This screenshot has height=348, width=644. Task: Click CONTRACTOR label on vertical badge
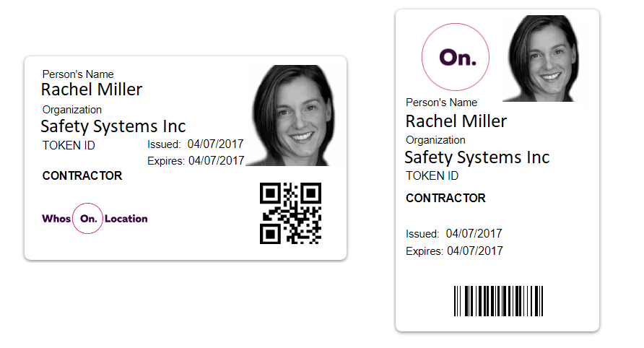point(445,198)
